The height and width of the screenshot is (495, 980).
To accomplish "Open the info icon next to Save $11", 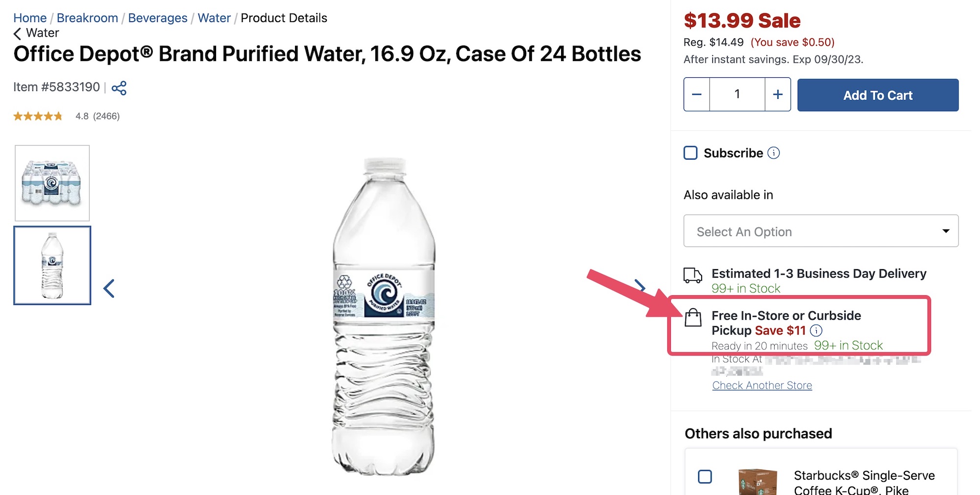I will pyautogui.click(x=816, y=331).
